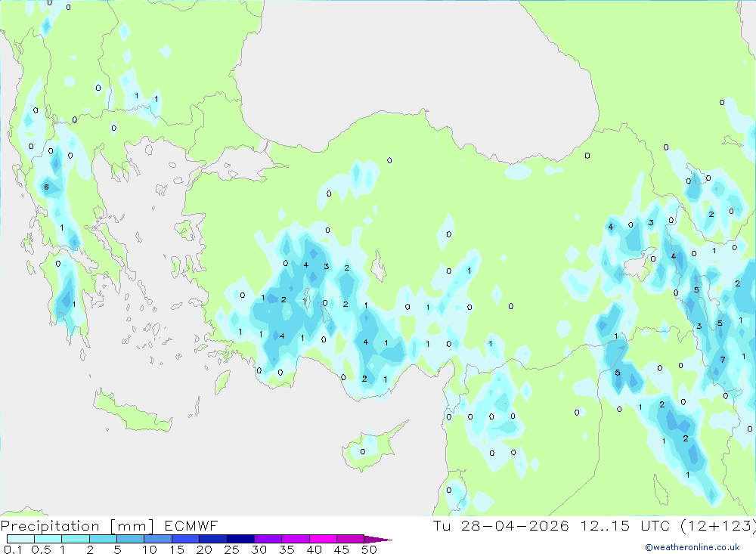The width and height of the screenshot is (756, 554).
Task: Click the legend label '45'
Action: pos(342,549)
